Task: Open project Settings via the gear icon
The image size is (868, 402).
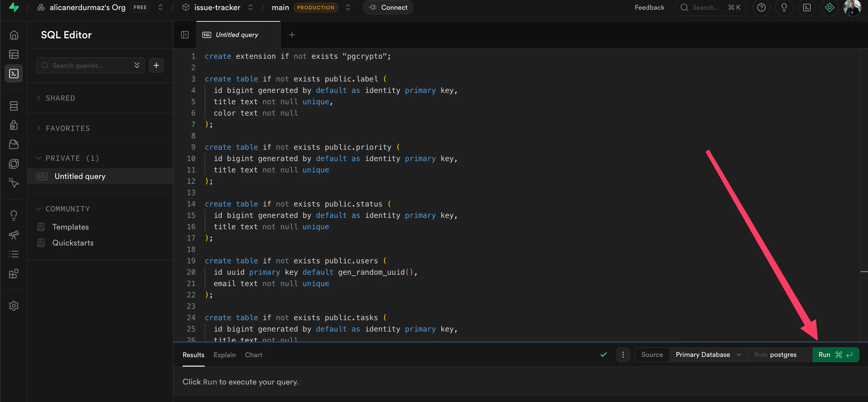Action: point(14,306)
